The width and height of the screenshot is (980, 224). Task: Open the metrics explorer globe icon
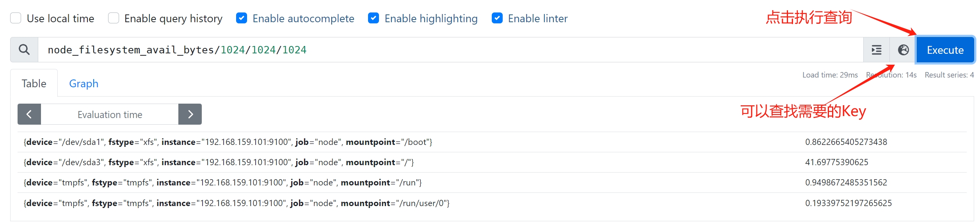point(903,50)
